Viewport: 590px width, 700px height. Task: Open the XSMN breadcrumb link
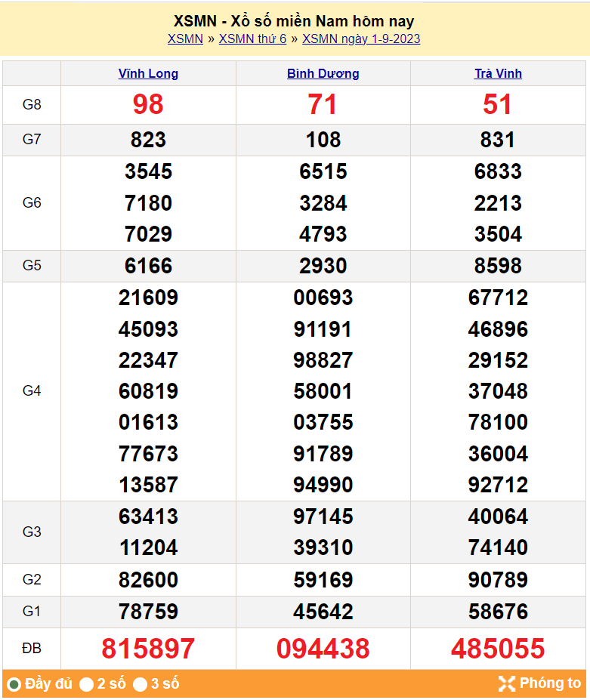pyautogui.click(x=185, y=39)
